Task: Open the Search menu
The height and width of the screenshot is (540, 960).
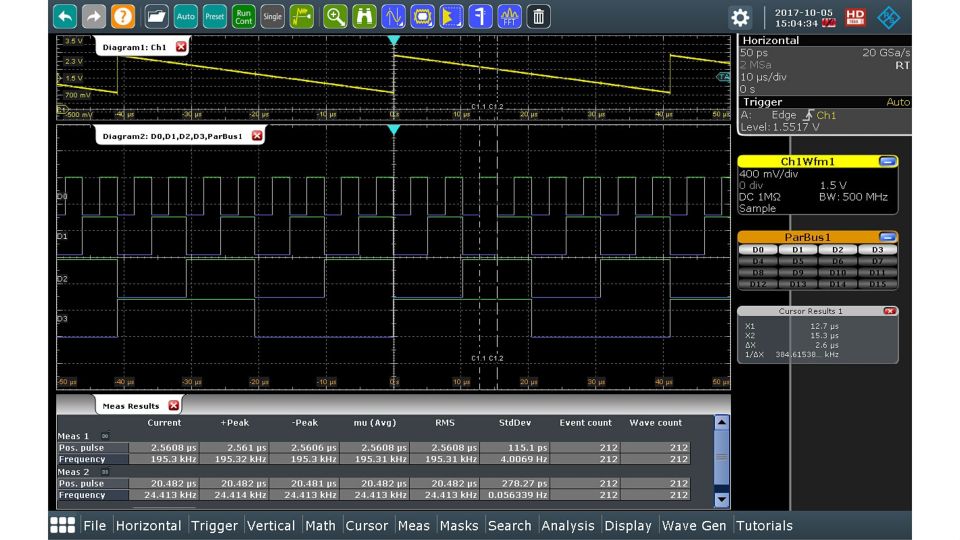Action: 509,525
